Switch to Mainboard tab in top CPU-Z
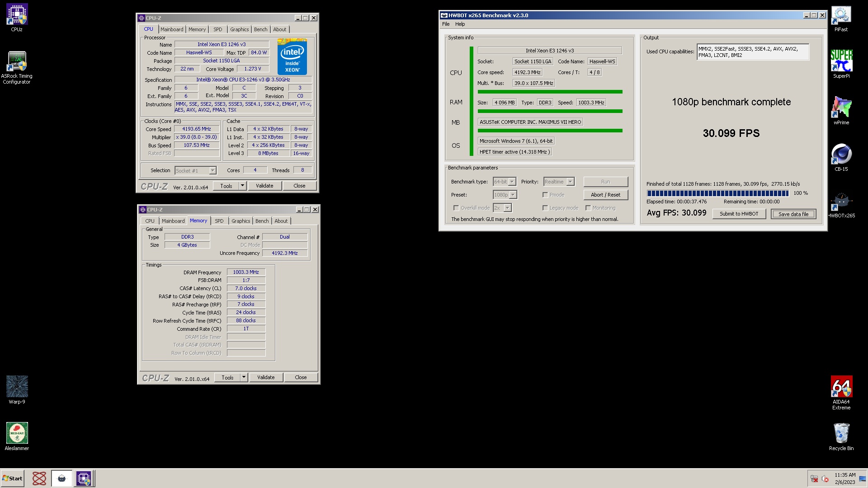The width and height of the screenshot is (868, 488). [x=172, y=29]
